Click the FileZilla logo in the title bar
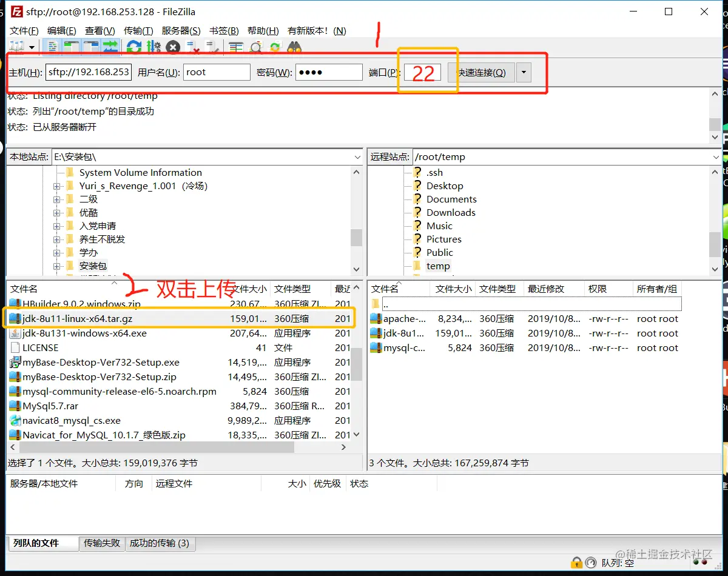Viewport: 728px width, 576px height. tap(17, 12)
